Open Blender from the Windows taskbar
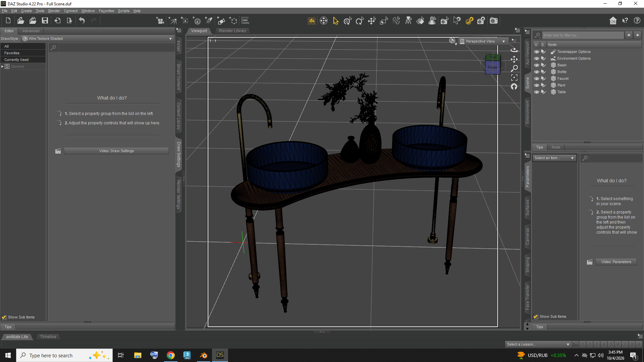Image resolution: width=644 pixels, height=362 pixels. (x=203, y=355)
